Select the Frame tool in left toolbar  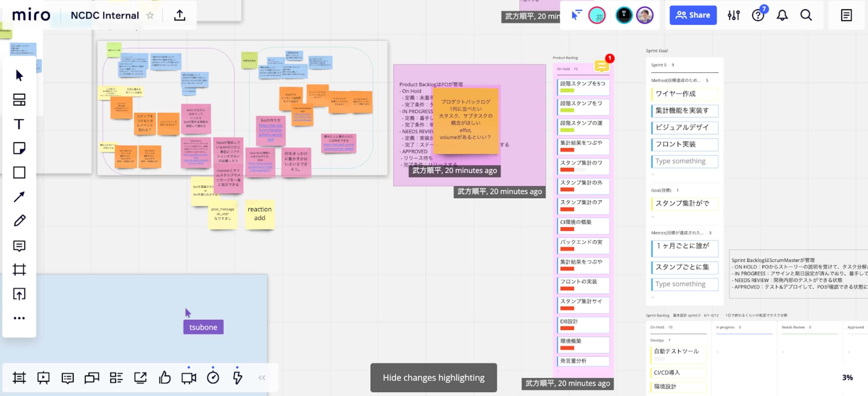[19, 270]
